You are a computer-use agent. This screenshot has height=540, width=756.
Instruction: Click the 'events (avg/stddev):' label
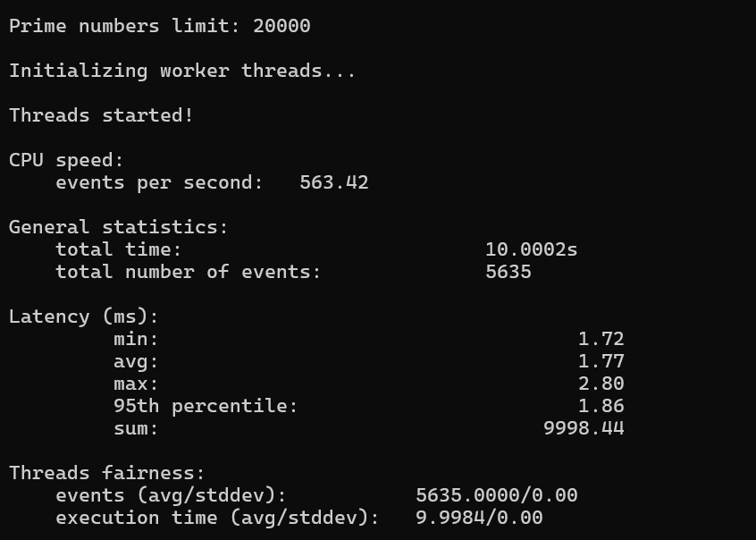[172, 495]
